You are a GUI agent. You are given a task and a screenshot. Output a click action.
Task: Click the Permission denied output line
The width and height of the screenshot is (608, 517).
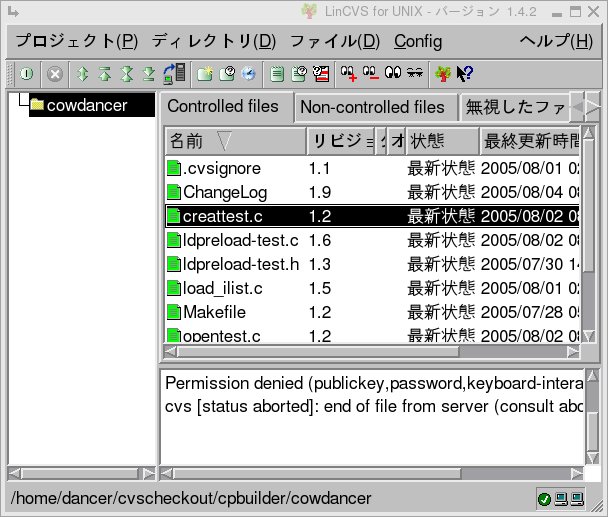coord(374,383)
